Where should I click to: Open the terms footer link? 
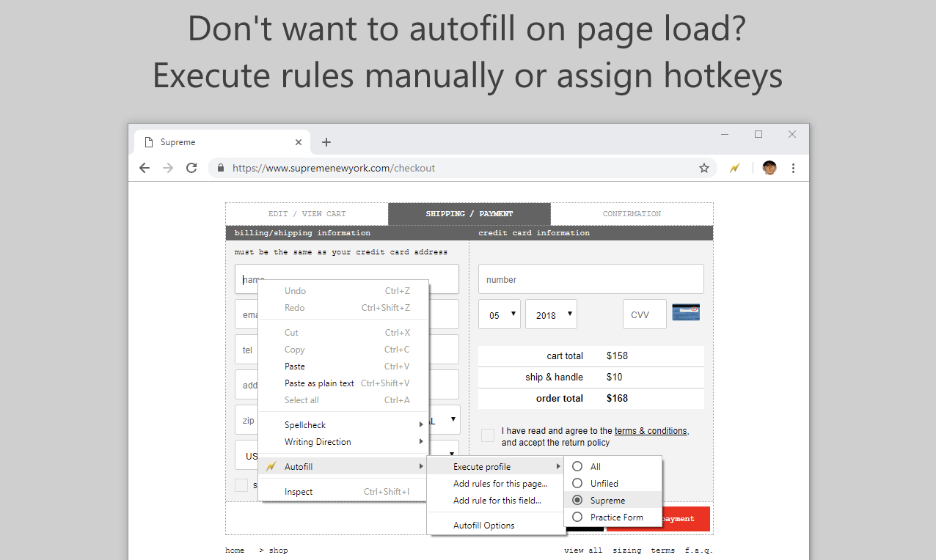pyautogui.click(x=663, y=550)
